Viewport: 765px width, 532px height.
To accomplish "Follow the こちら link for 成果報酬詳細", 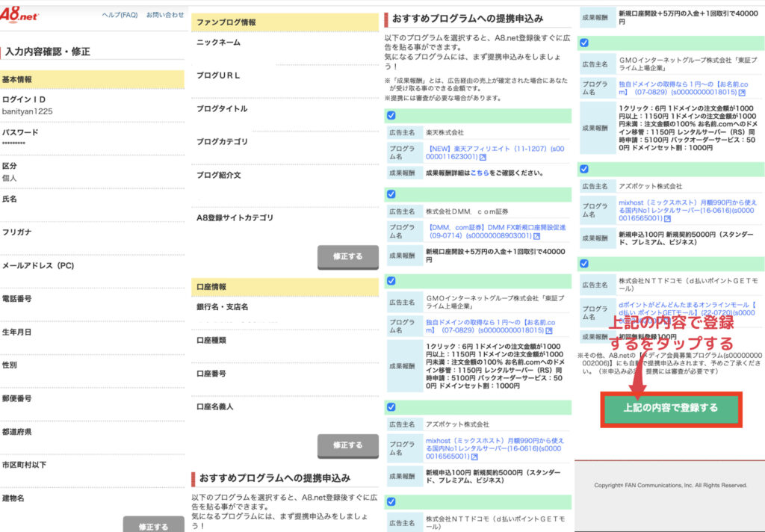I will pos(480,173).
